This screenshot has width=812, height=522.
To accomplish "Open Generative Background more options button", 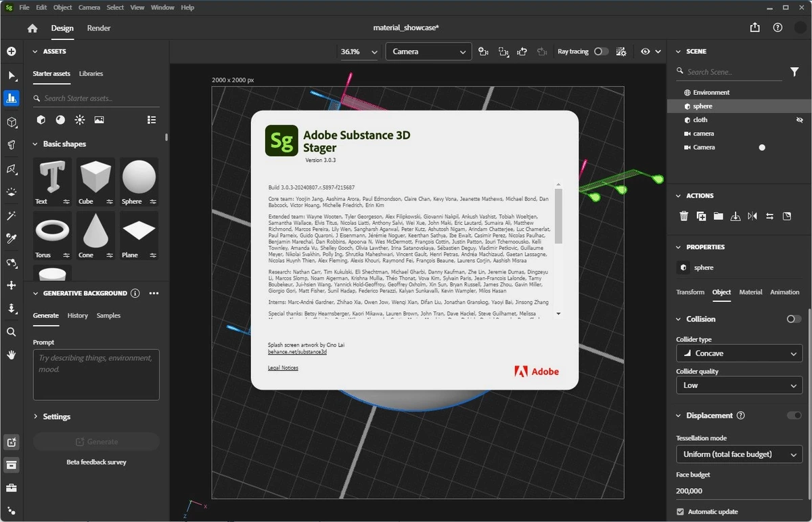I will (154, 293).
